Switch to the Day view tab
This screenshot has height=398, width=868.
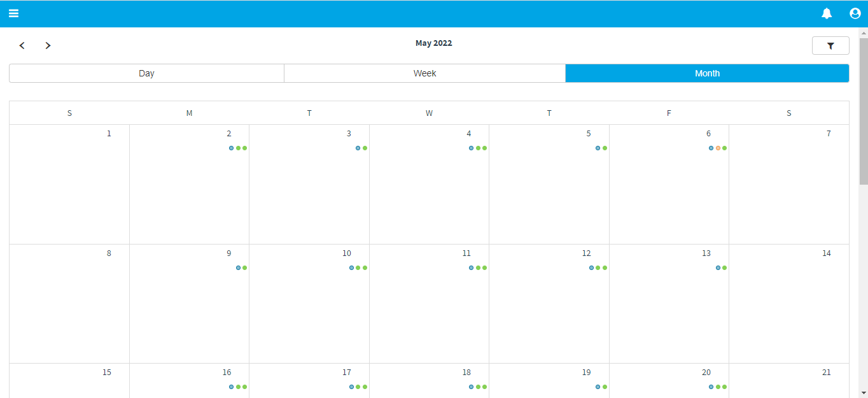pos(146,73)
